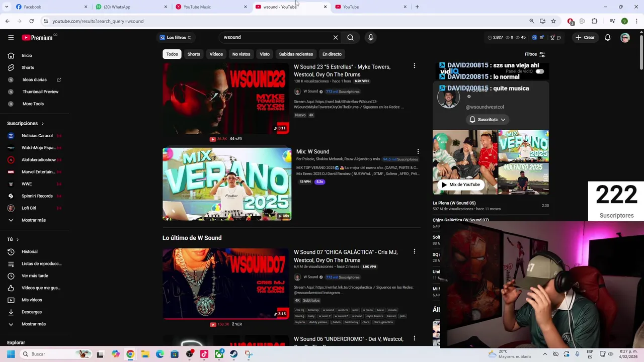The image size is (644, 362).
Task: Open La Plena (W Sound 05) track
Action: (491, 206)
